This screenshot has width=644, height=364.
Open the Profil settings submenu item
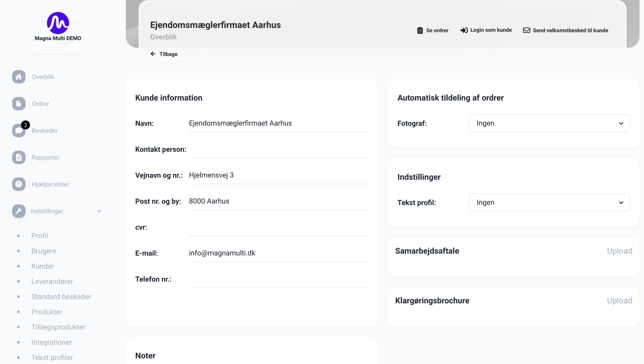point(40,236)
